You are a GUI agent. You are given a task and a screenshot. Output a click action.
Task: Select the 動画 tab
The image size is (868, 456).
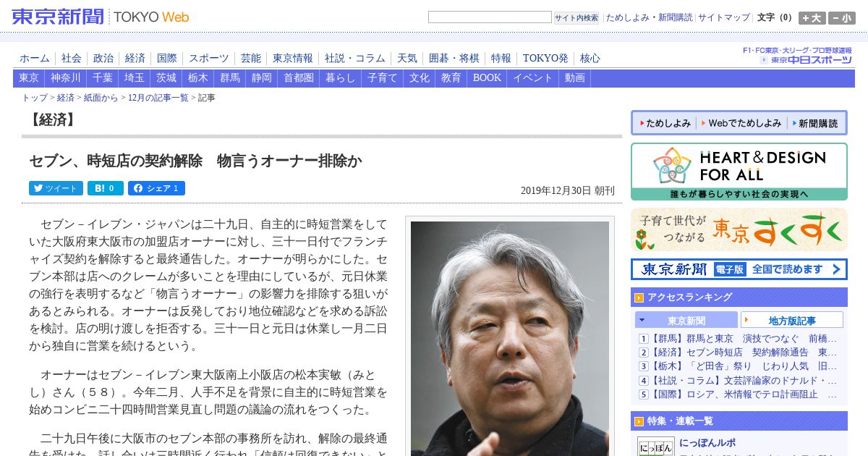(x=575, y=78)
